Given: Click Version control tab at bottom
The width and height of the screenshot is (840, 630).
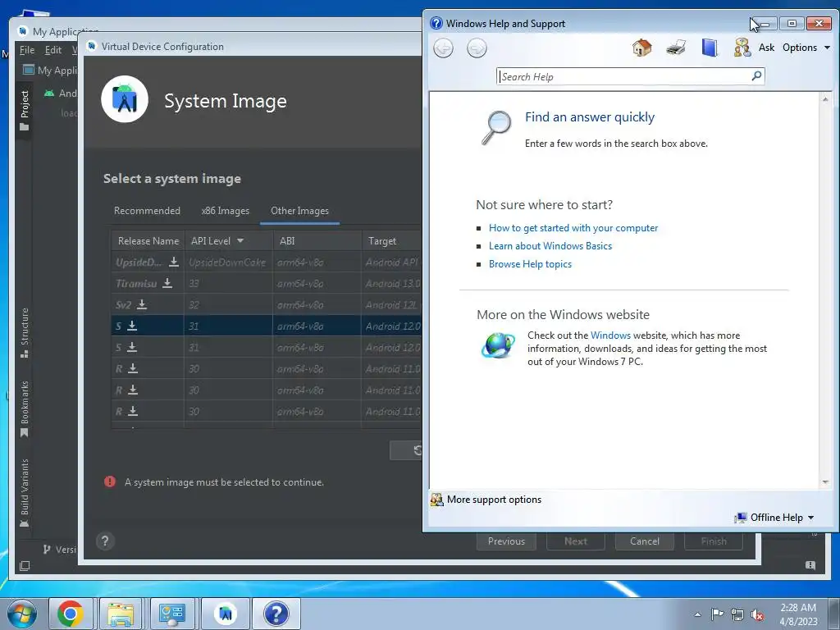Looking at the screenshot, I should point(59,550).
